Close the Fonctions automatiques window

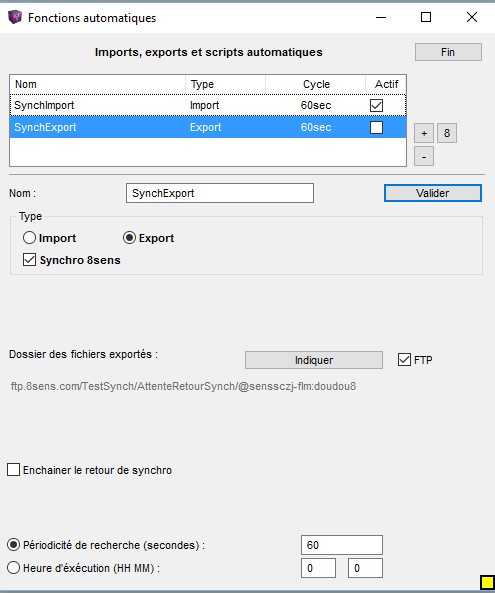click(472, 17)
